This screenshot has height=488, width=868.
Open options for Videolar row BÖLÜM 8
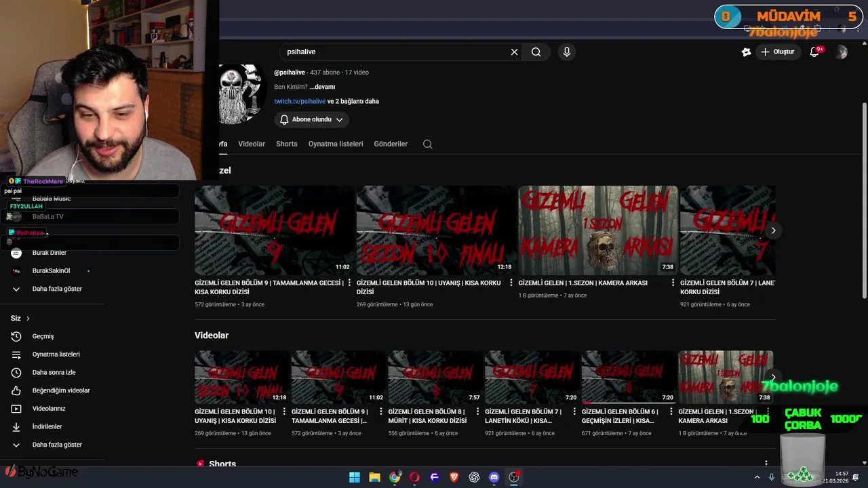tap(477, 411)
